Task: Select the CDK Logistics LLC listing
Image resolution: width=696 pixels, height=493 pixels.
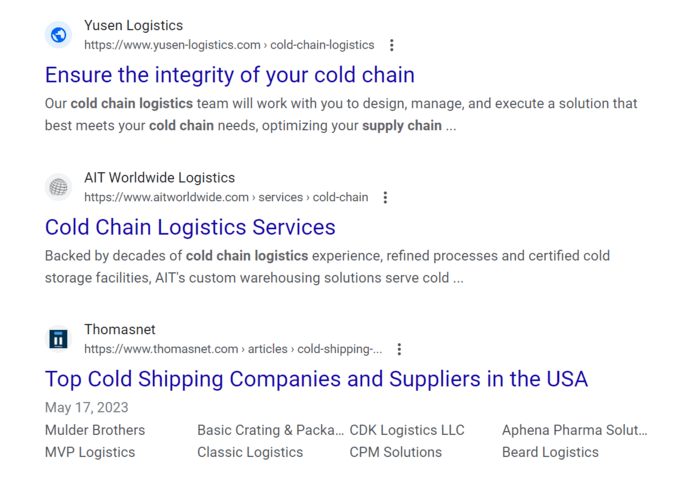Action: click(407, 430)
